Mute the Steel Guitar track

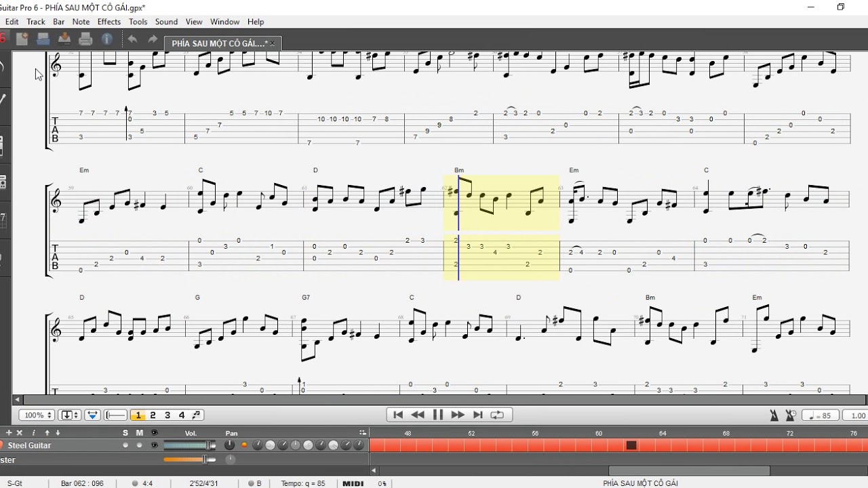click(x=140, y=445)
